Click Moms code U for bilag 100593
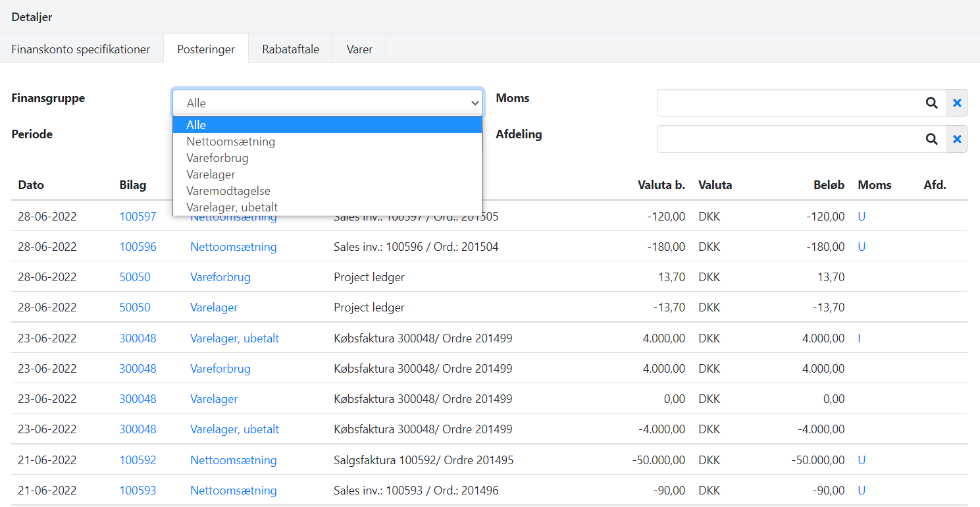 pyautogui.click(x=862, y=491)
